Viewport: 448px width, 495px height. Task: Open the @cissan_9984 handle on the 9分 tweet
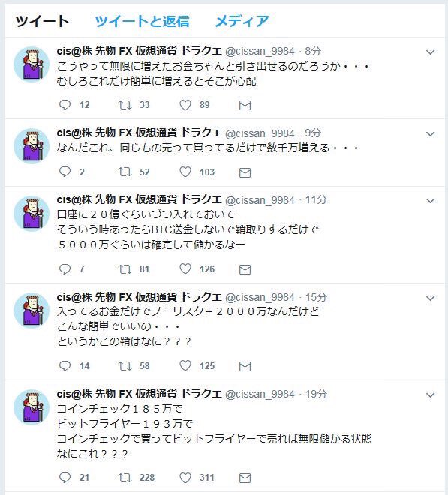(x=260, y=133)
